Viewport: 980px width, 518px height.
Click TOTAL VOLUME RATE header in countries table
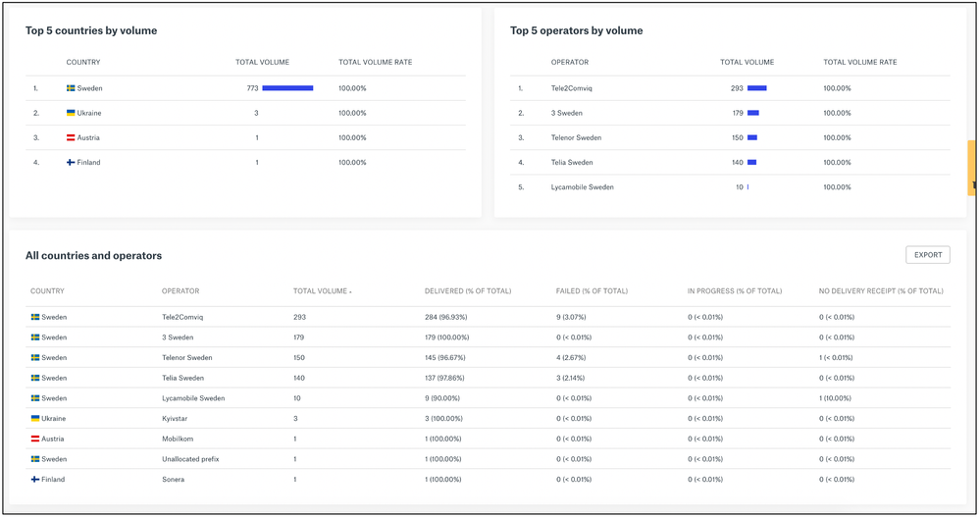[375, 63]
